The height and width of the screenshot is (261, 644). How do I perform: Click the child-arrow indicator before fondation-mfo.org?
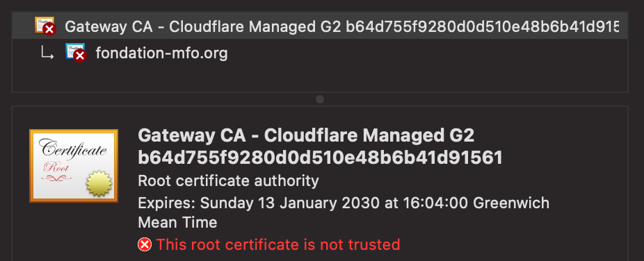pos(47,53)
